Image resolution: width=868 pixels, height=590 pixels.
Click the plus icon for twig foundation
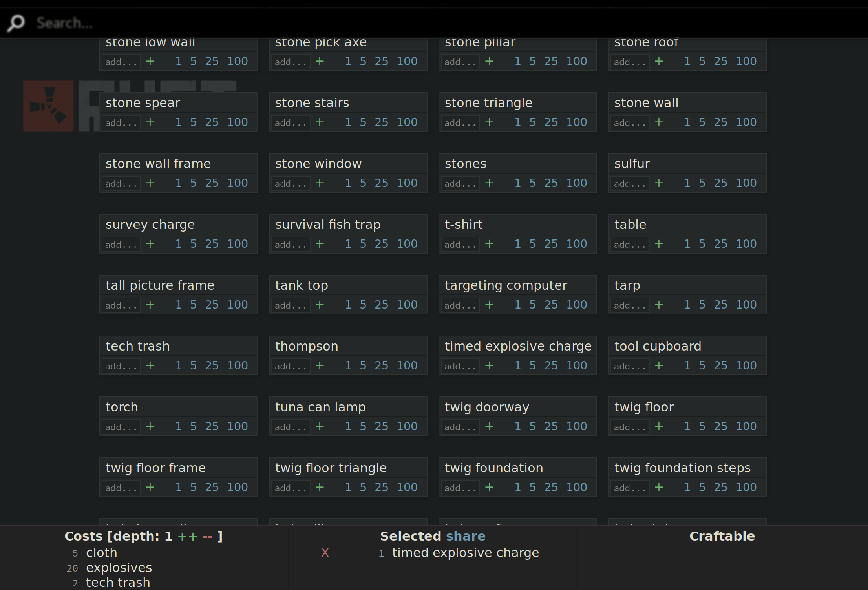[x=489, y=487]
